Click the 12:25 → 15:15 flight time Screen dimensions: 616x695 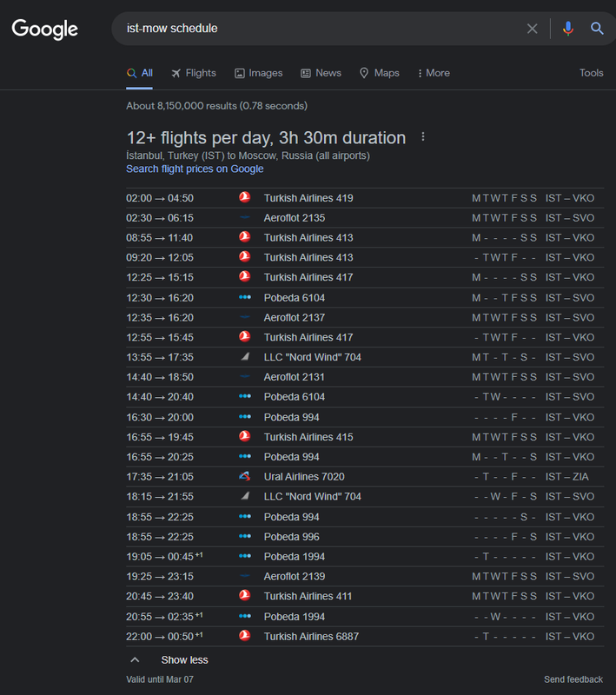160,277
